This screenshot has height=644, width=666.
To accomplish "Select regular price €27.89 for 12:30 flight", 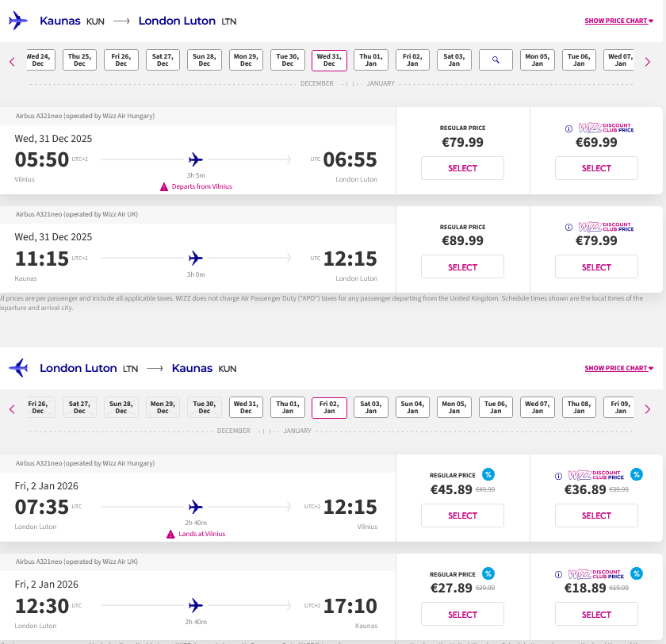I will pyautogui.click(x=462, y=615).
